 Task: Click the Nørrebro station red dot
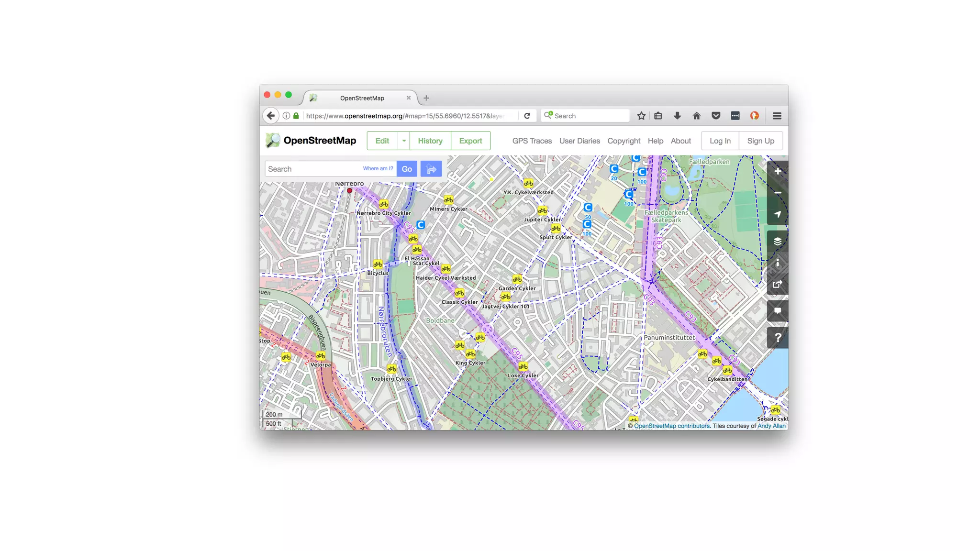click(349, 190)
